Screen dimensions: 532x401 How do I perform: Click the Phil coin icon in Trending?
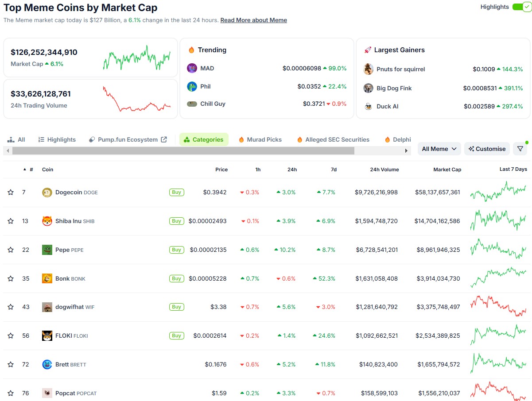tap(192, 86)
